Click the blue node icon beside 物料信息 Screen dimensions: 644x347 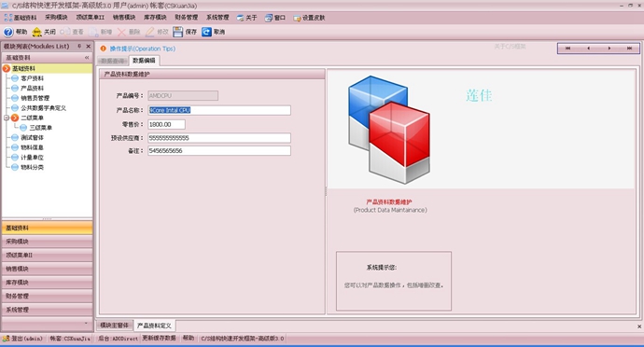pyautogui.click(x=15, y=147)
